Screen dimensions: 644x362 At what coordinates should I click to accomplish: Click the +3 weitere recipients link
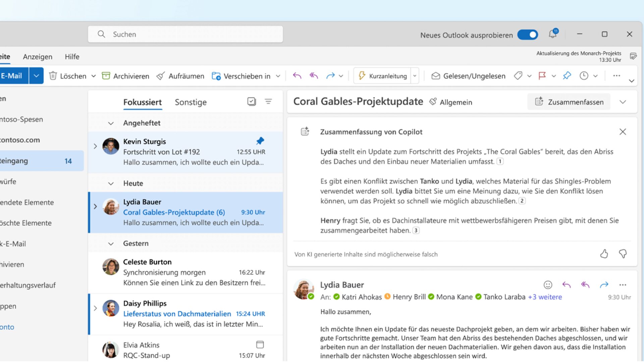pos(545,297)
